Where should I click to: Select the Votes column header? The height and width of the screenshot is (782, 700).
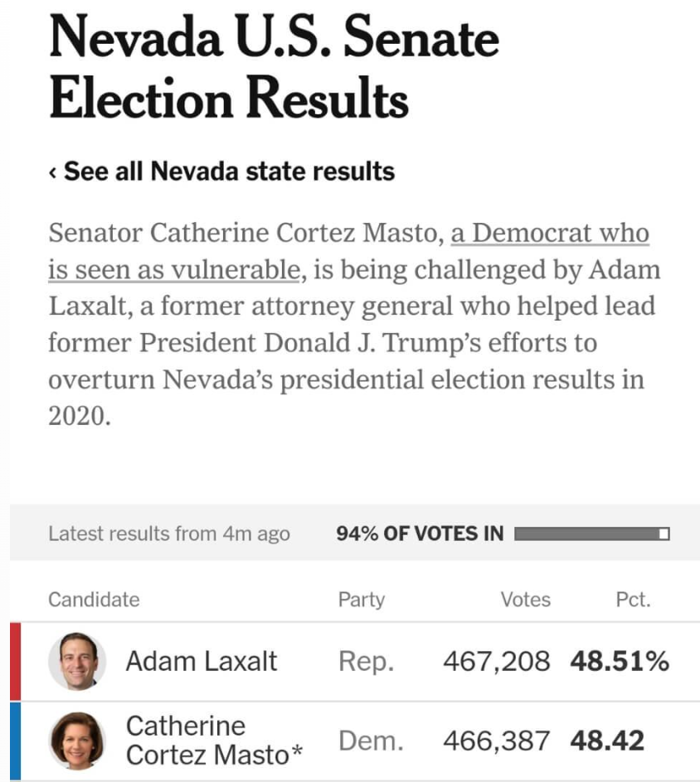coord(525,599)
